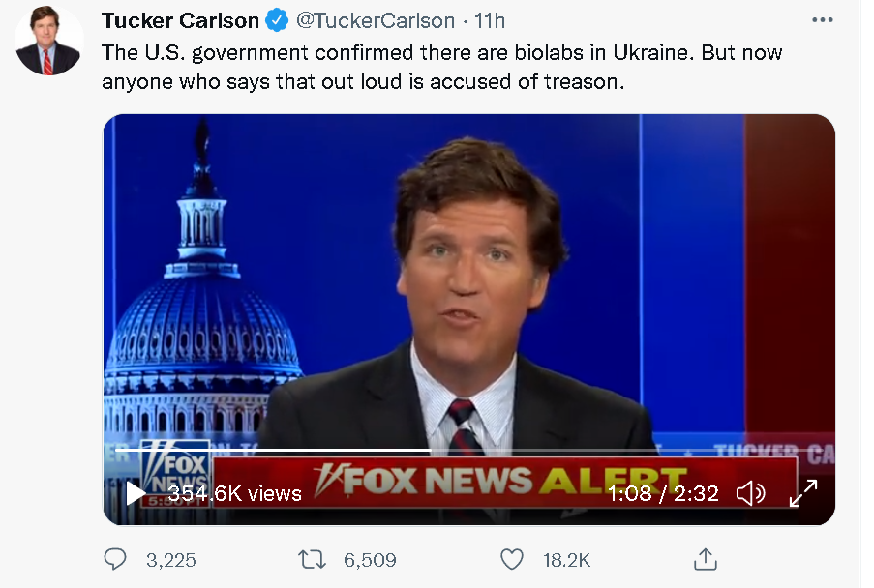Click the blue verified badge

click(x=278, y=20)
